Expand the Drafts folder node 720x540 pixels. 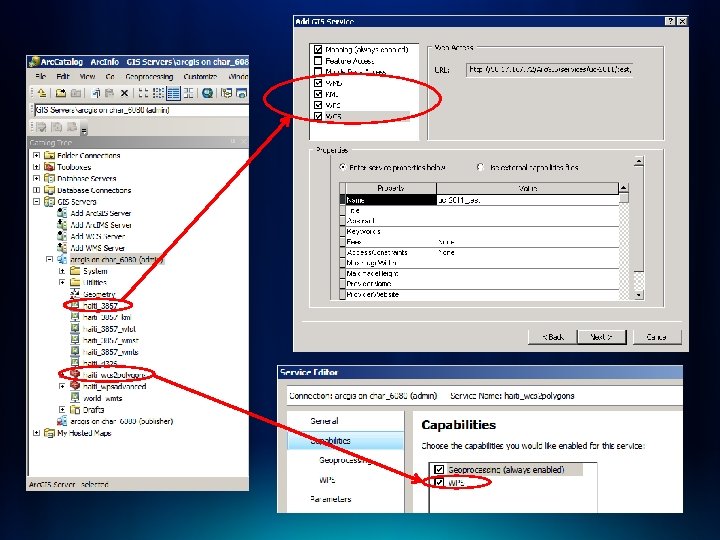coord(62,409)
